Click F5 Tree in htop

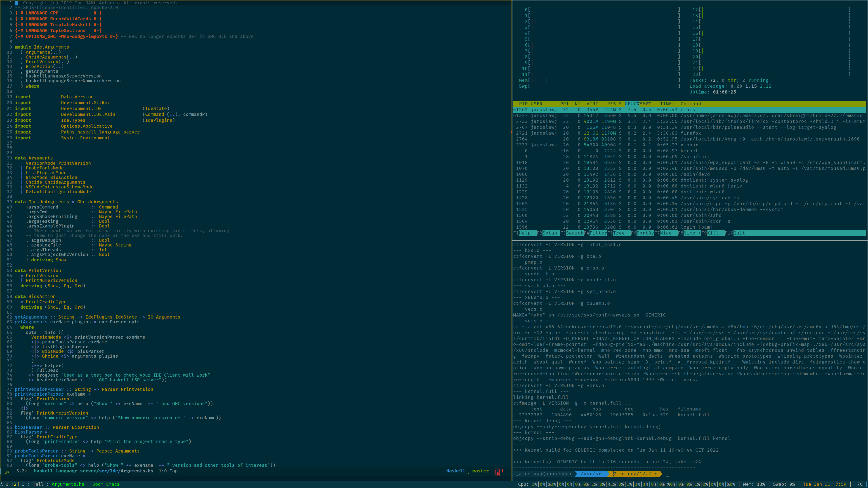click(x=619, y=233)
